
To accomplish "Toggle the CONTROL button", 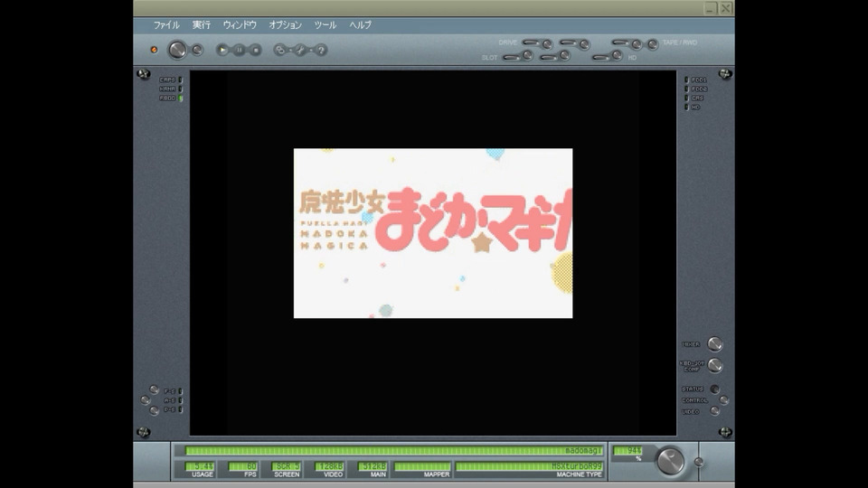I will click(723, 400).
